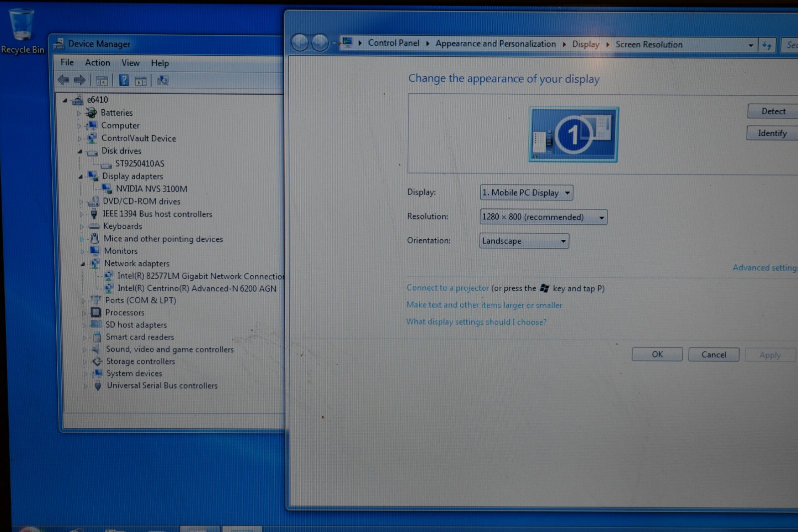Collapse the Disk drives node

click(80, 152)
